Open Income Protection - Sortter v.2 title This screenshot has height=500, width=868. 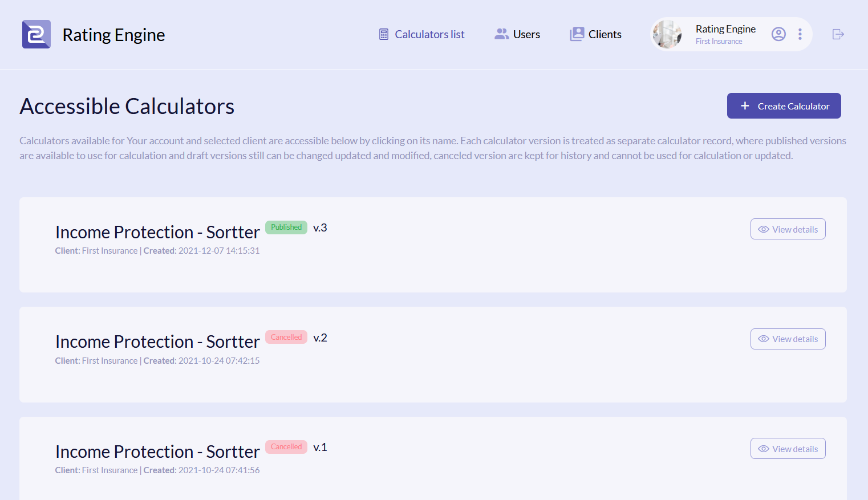point(157,342)
